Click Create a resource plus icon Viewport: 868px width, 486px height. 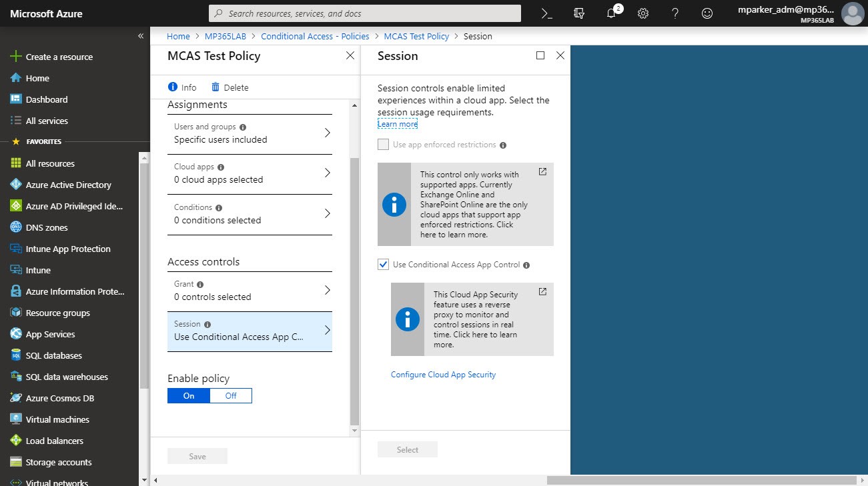pos(16,57)
